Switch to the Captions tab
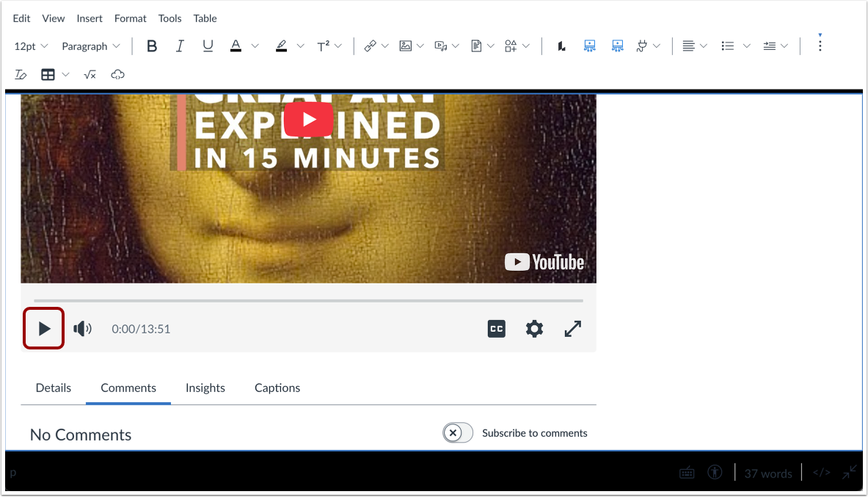The width and height of the screenshot is (868, 497). click(277, 388)
